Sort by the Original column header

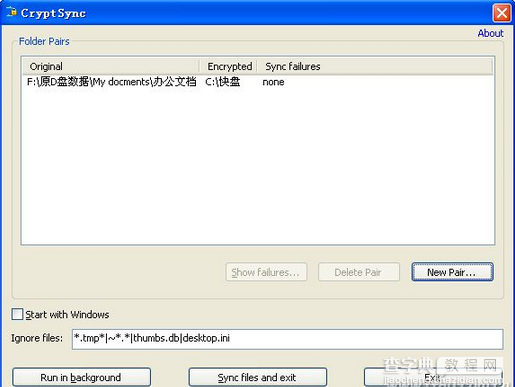[111, 66]
